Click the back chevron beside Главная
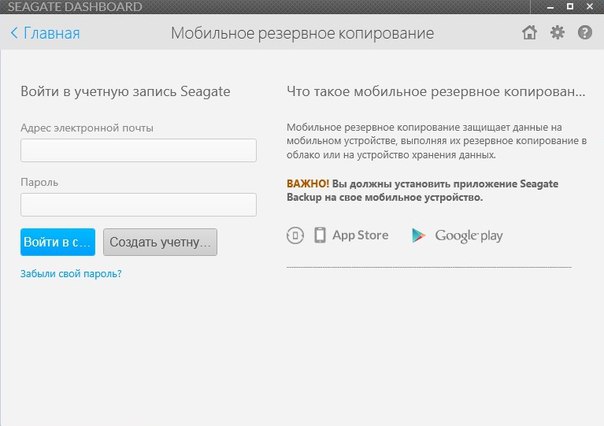This screenshot has height=426, width=604. coord(14,33)
